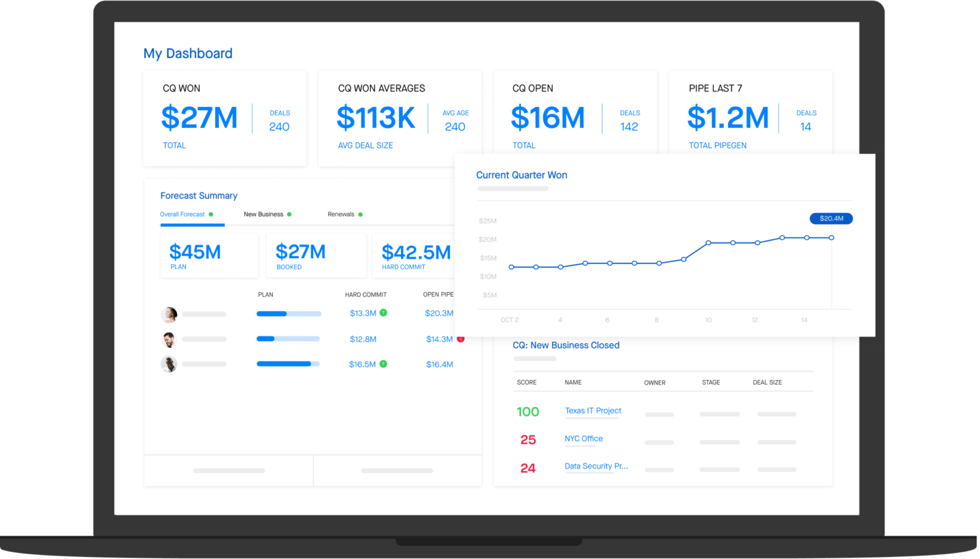
Task: Switch to the New Business tab
Action: click(263, 214)
